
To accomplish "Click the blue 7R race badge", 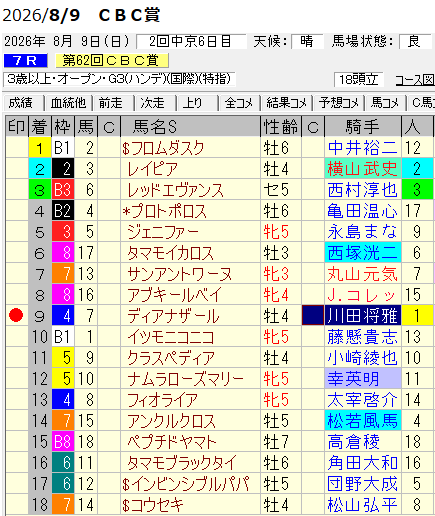I will [x=26, y=61].
